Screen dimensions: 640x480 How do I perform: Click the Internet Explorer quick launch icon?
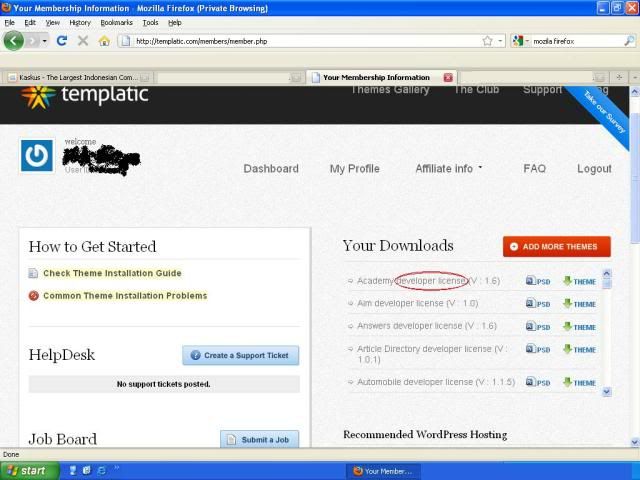pyautogui.click(x=101, y=471)
